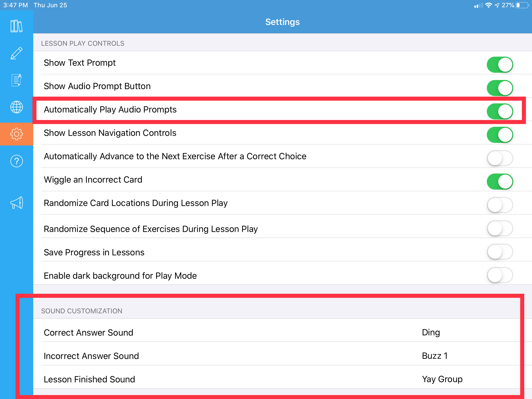Enable dark background for Play Mode

point(500,275)
